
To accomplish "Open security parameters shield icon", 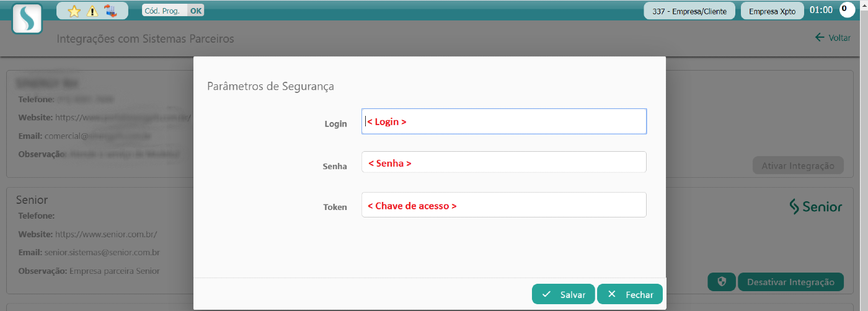I will pyautogui.click(x=721, y=282).
